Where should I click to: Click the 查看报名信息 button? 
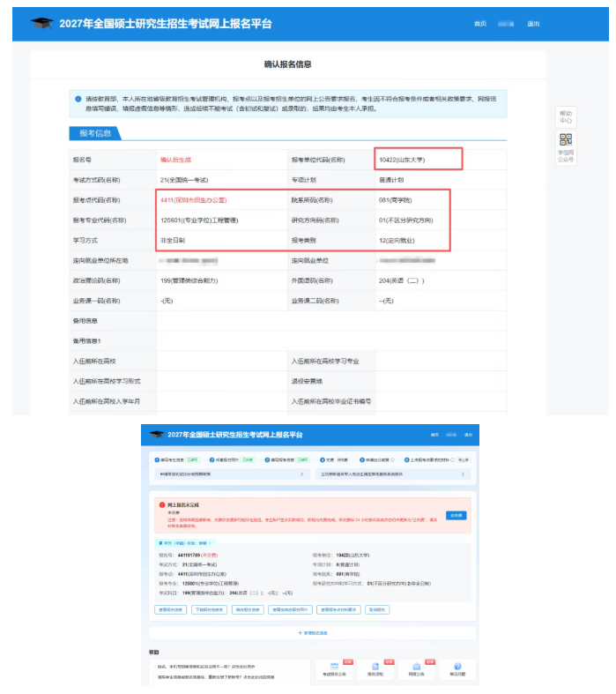[x=170, y=609]
